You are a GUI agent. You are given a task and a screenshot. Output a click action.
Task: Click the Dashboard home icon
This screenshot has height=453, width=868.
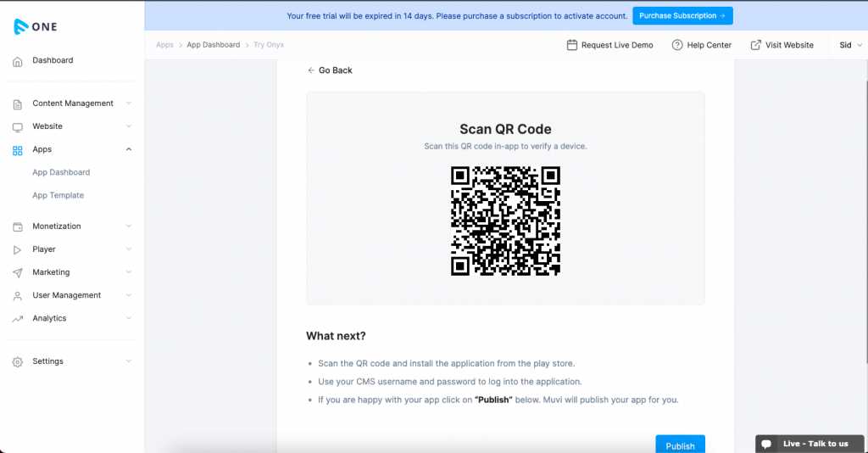pyautogui.click(x=18, y=61)
